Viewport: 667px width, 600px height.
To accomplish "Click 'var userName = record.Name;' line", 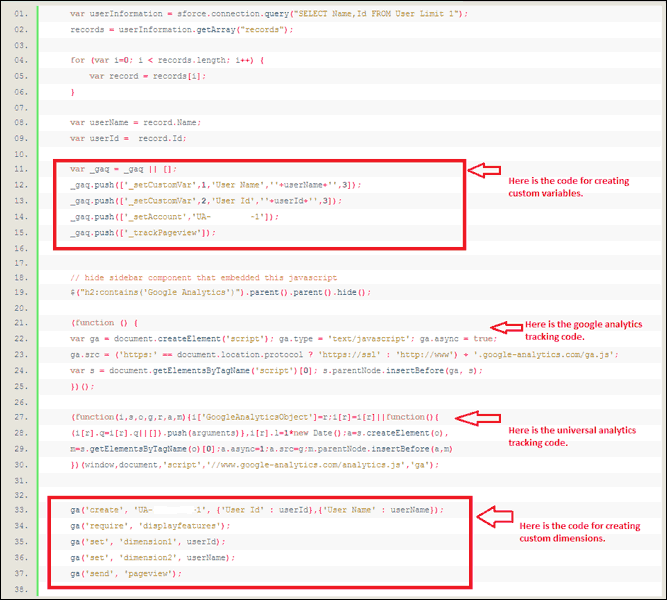I will [x=135, y=122].
